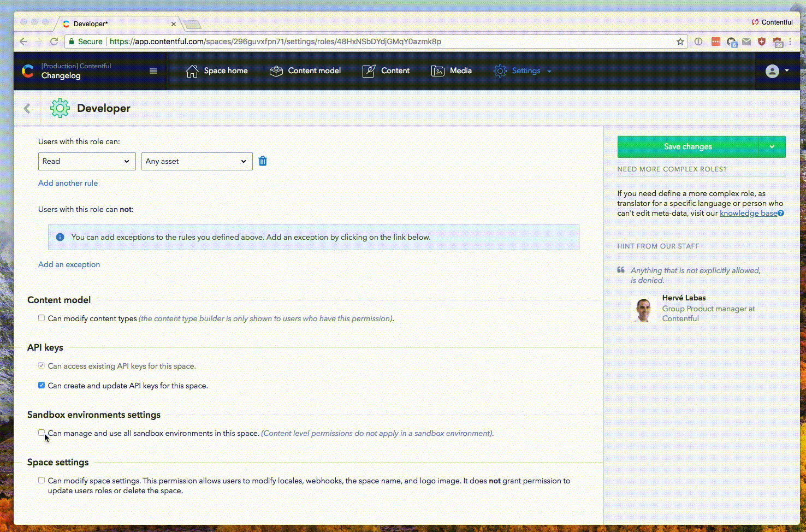Click the Sandbox environments settings heading
Screen dimensions: 806x532
[94, 415]
